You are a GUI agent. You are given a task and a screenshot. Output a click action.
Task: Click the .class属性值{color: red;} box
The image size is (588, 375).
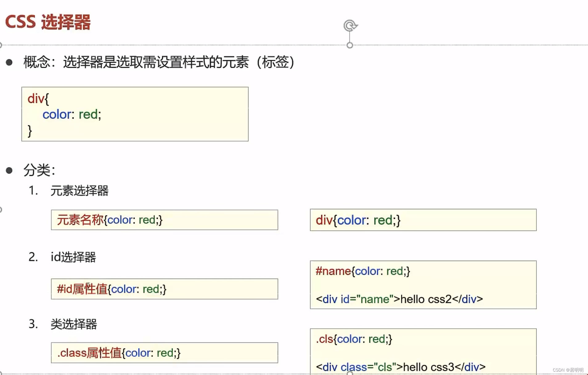click(x=164, y=353)
